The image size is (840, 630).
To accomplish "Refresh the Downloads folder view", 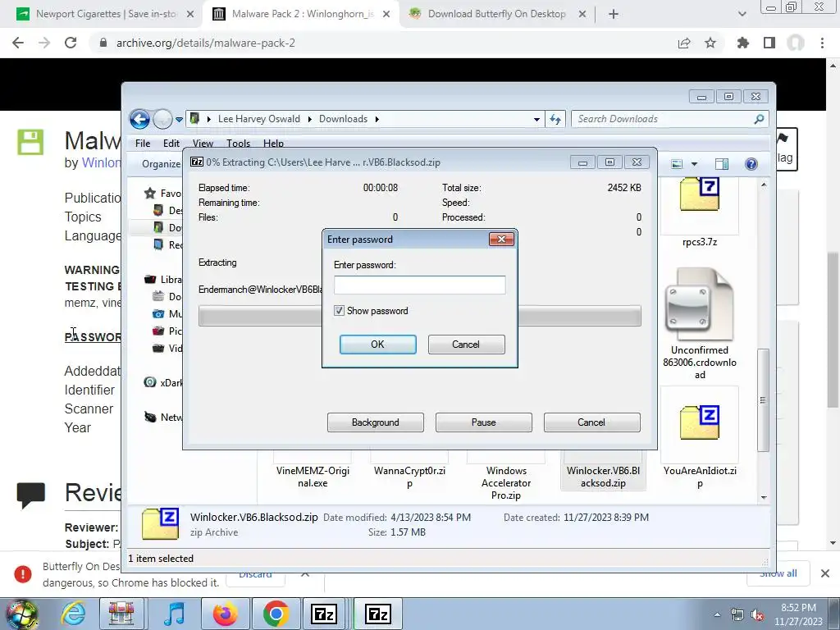I will point(555,120).
